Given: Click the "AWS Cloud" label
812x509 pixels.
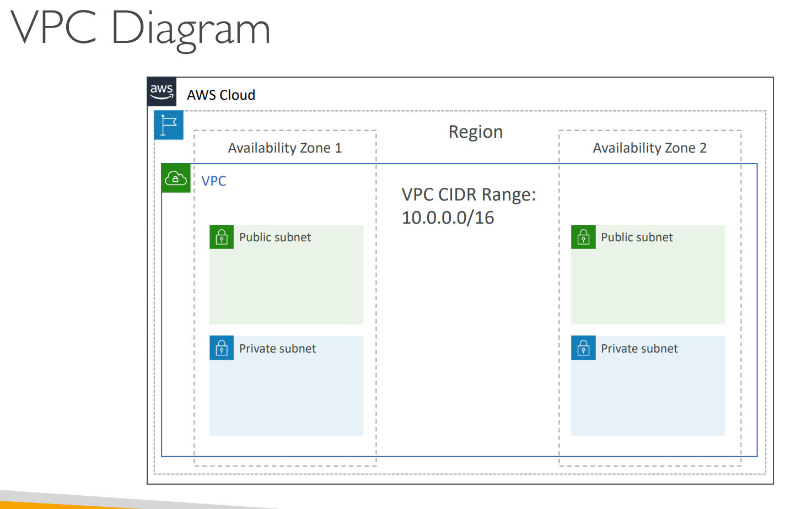Looking at the screenshot, I should [x=221, y=95].
